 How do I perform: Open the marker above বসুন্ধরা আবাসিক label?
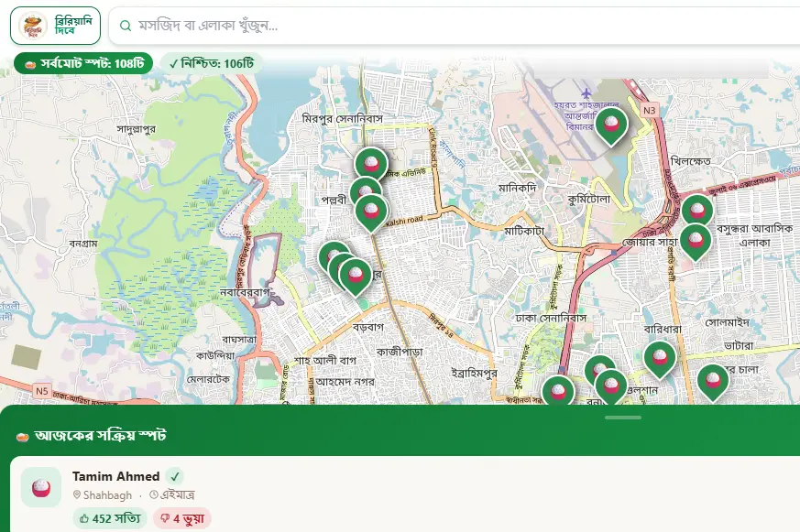[x=696, y=210]
